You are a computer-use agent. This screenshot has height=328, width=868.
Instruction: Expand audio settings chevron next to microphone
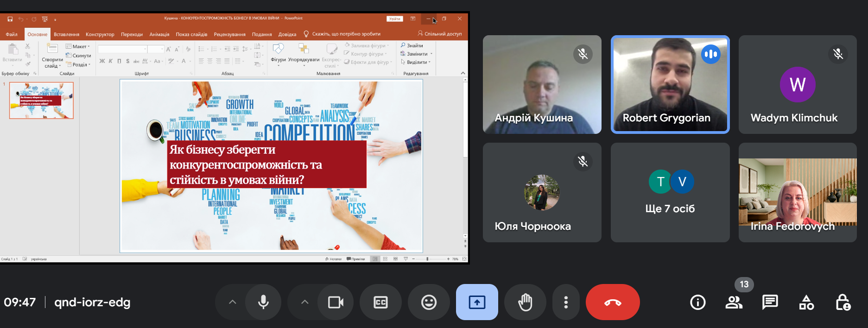coord(233,302)
